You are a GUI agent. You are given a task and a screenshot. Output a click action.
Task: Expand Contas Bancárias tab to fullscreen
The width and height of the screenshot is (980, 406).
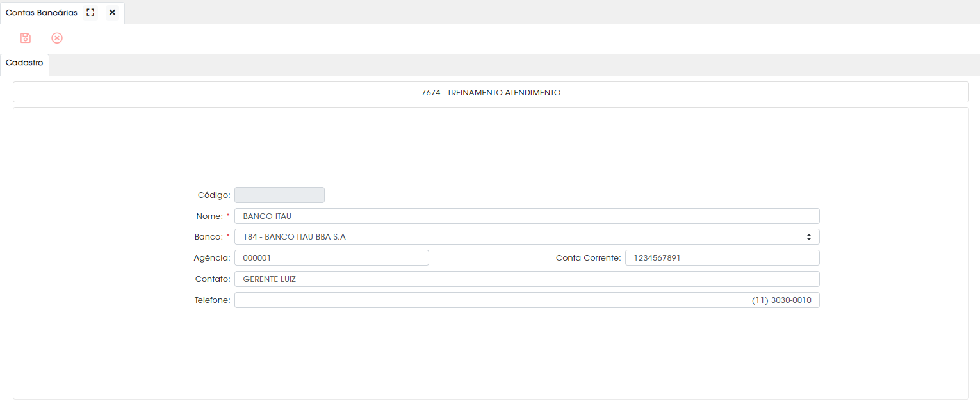coord(90,13)
